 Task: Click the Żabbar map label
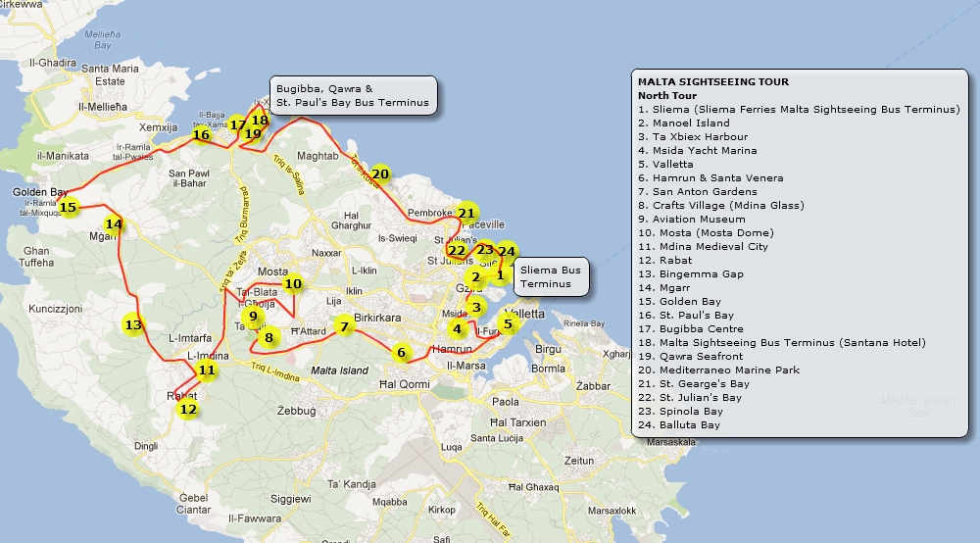pos(593,386)
